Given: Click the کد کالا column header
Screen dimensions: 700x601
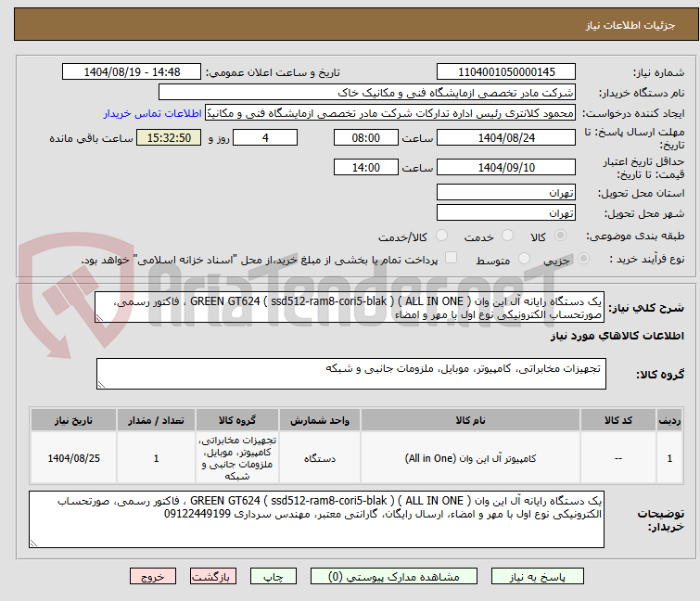Looking at the screenshot, I should [x=617, y=421].
